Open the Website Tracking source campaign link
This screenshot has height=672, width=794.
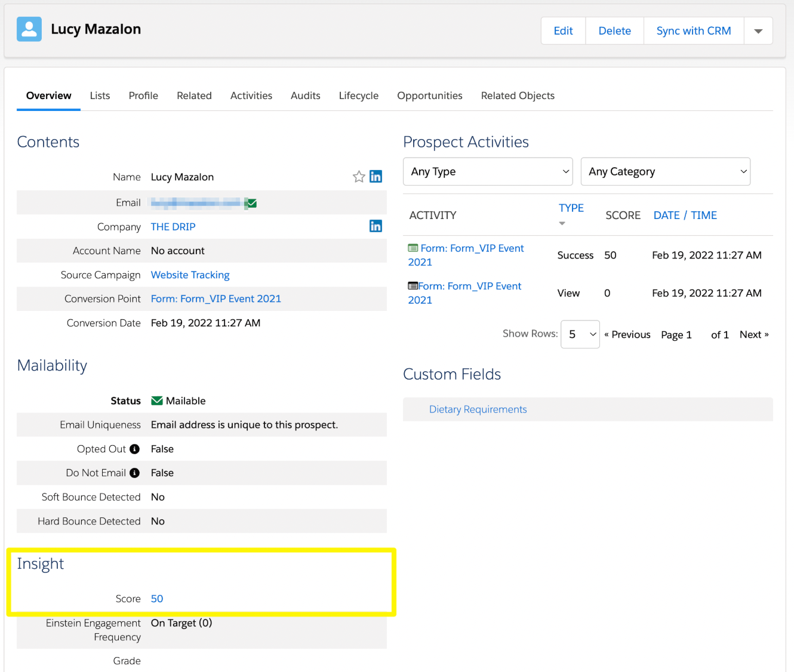pos(190,275)
